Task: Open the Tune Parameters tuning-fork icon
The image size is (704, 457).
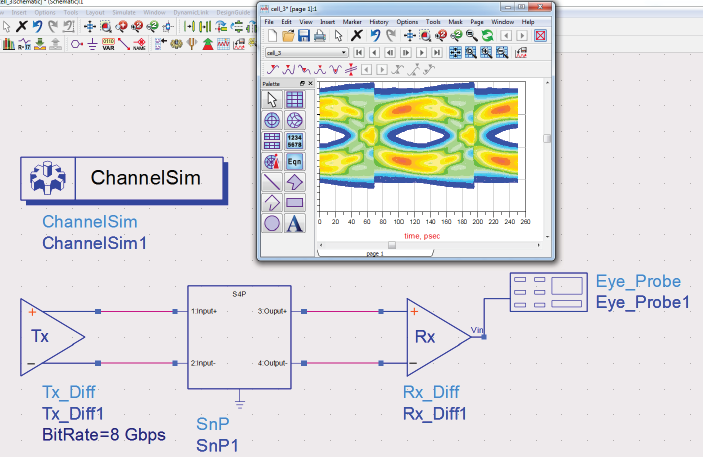Action: coord(192,44)
